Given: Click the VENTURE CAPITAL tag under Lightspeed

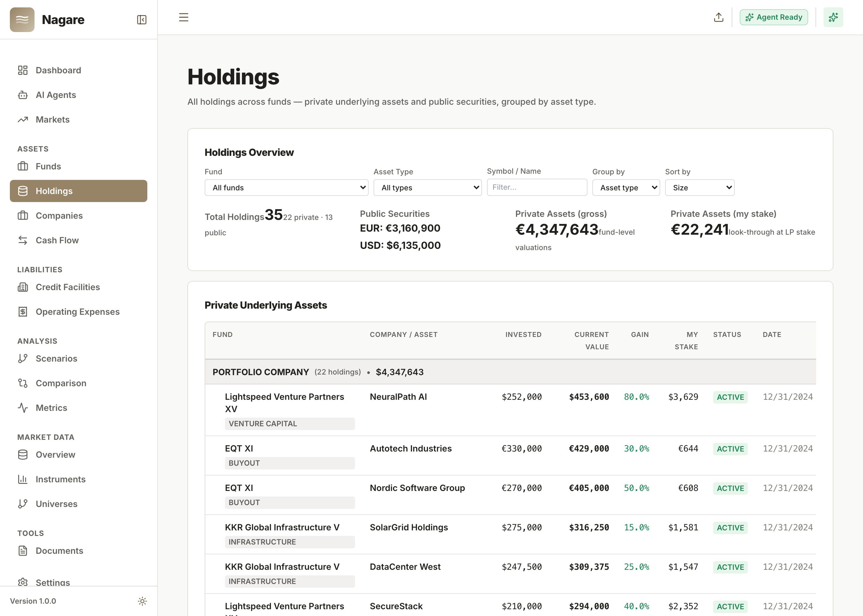Looking at the screenshot, I should pos(289,424).
